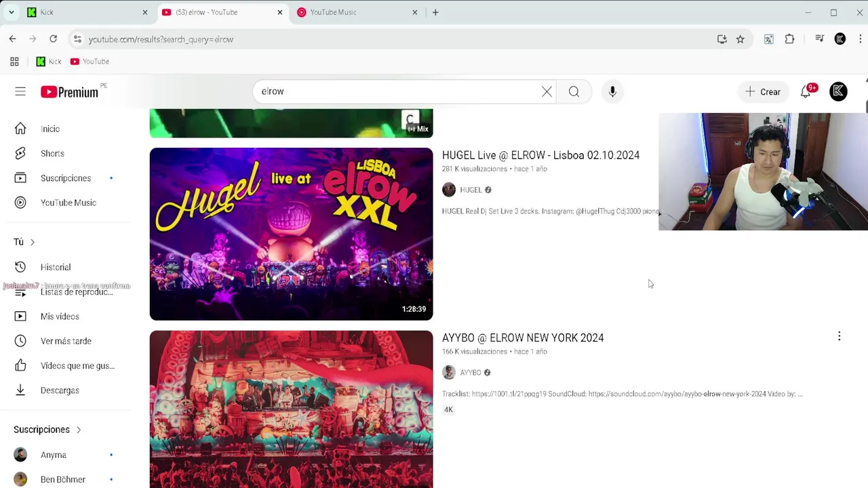
Task: Start voice search with the microphone icon
Action: click(612, 91)
